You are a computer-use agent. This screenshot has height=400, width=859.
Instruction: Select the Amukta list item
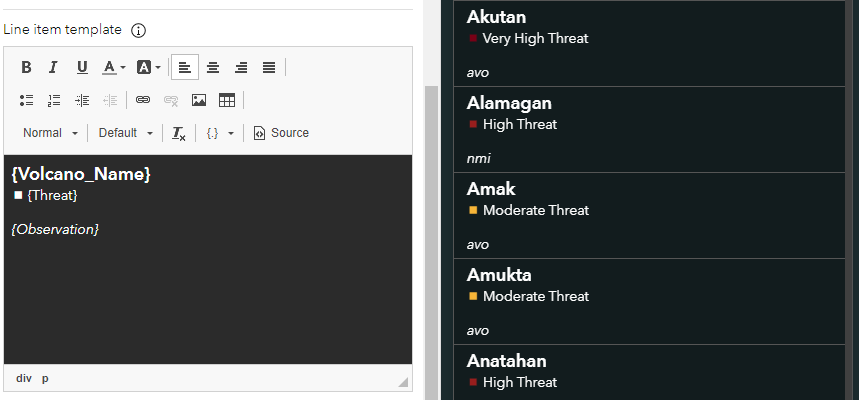[x=649, y=301]
